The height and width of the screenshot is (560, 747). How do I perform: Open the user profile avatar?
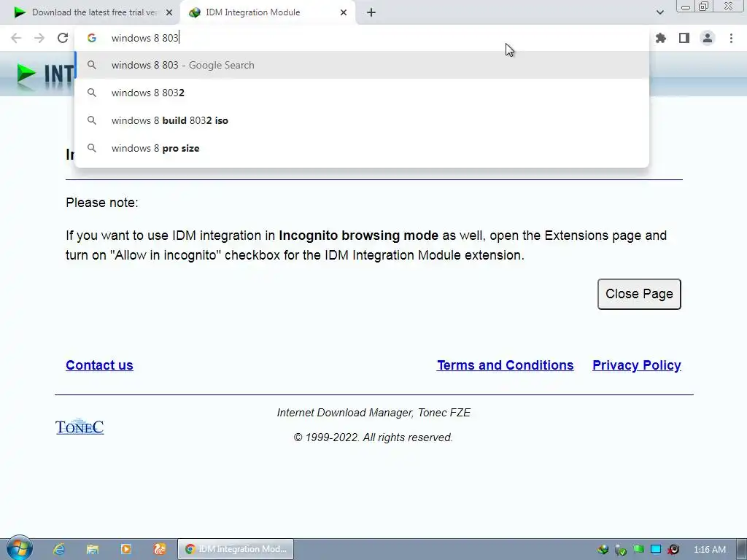point(708,38)
